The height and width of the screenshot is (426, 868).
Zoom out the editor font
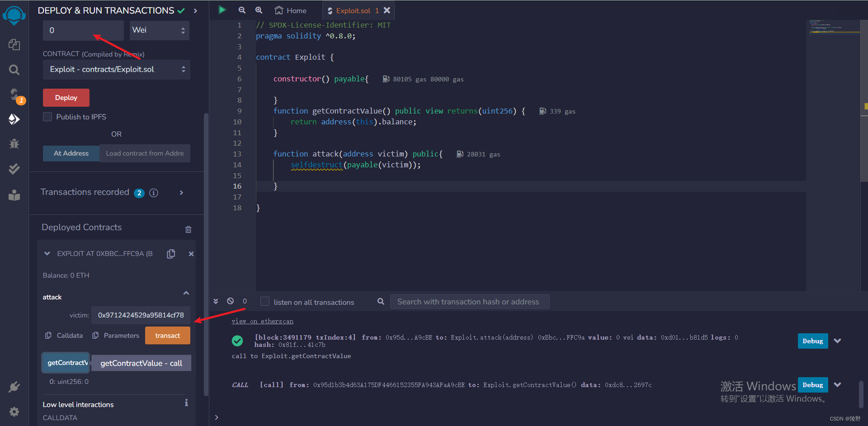click(242, 10)
